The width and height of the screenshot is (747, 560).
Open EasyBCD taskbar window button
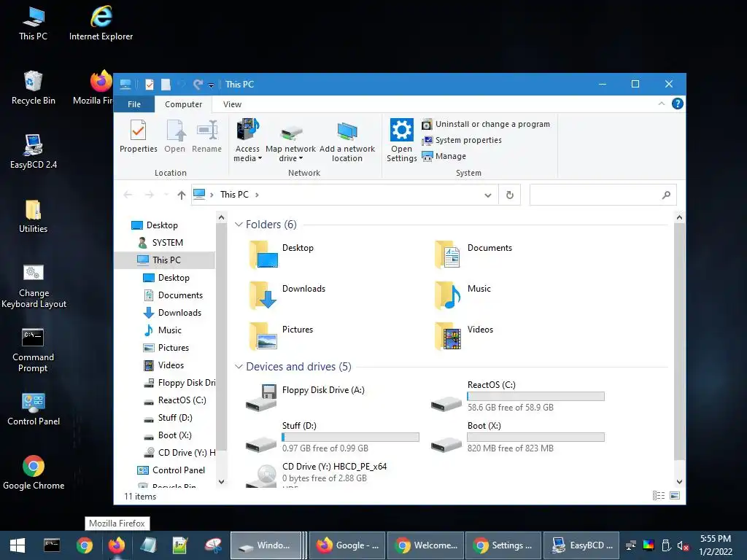coord(581,545)
